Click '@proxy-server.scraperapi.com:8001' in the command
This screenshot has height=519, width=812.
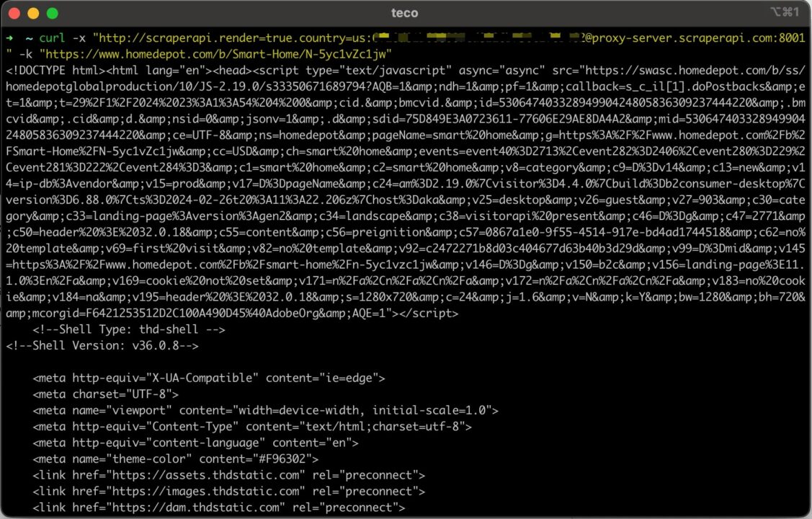tap(695, 37)
